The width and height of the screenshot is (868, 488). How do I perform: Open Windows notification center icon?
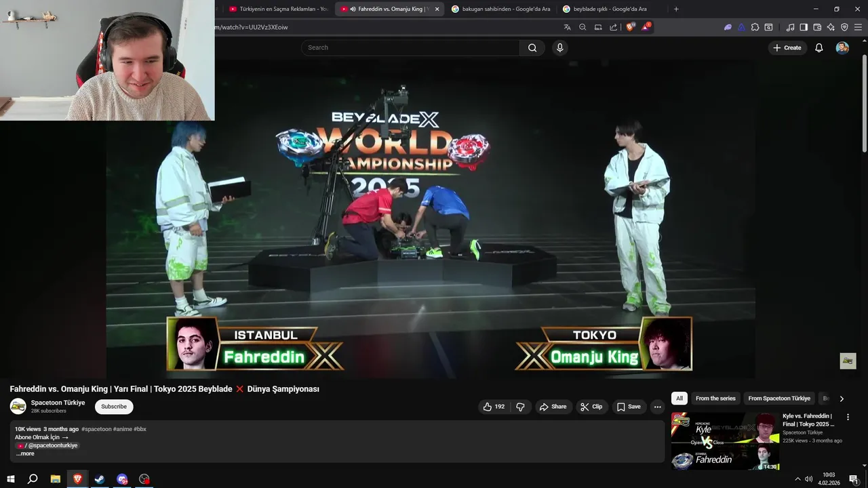coord(854,479)
